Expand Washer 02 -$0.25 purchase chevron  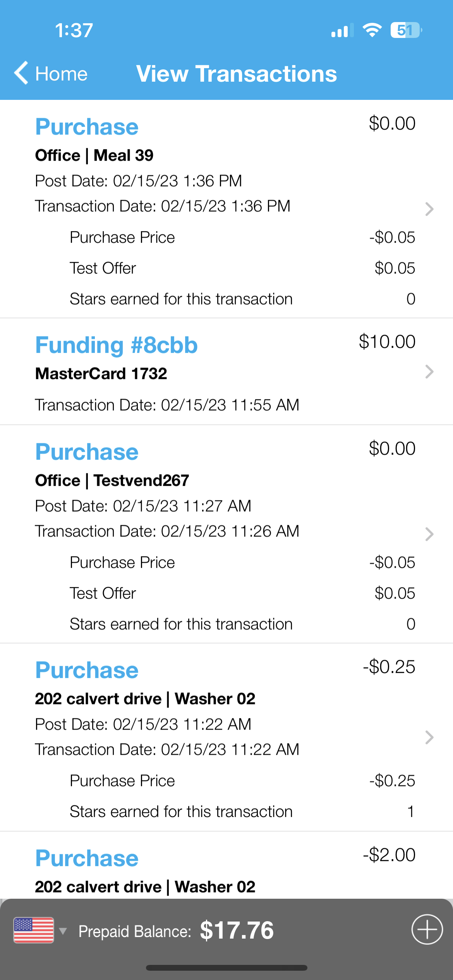[x=429, y=737]
